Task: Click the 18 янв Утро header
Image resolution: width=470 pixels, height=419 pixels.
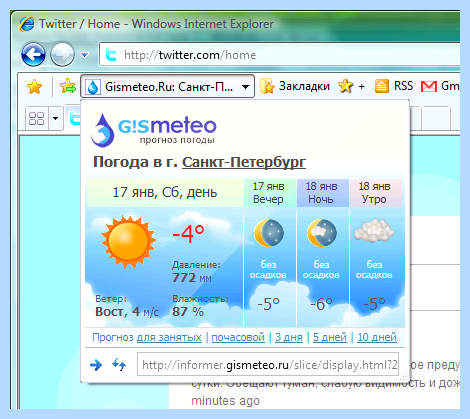Action: tap(375, 193)
